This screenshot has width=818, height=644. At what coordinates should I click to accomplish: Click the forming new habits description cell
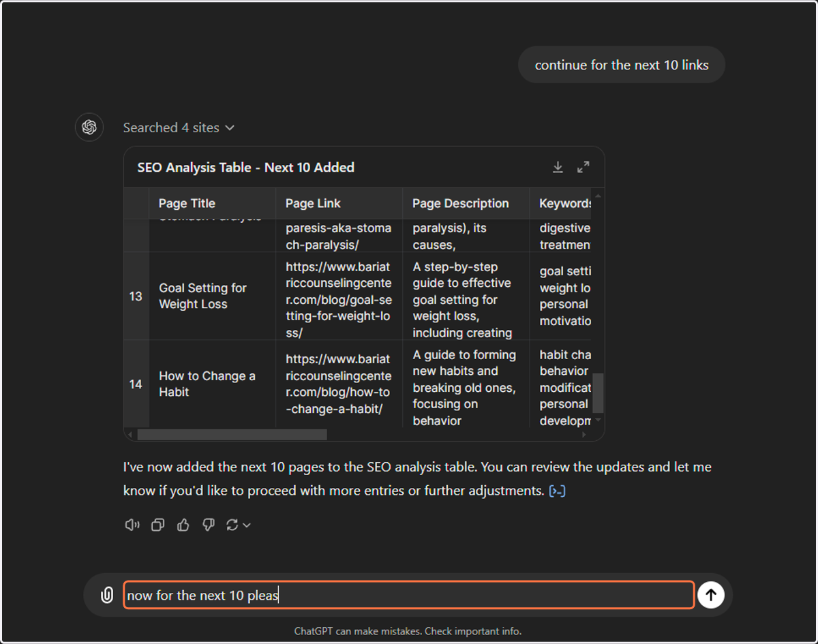pyautogui.click(x=466, y=384)
